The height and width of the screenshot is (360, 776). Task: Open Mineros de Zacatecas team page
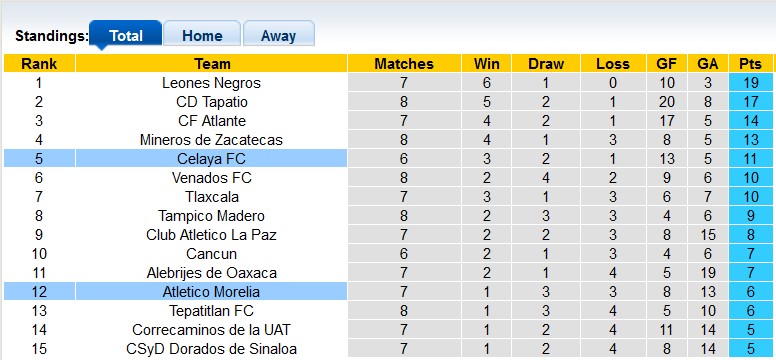pos(211,140)
